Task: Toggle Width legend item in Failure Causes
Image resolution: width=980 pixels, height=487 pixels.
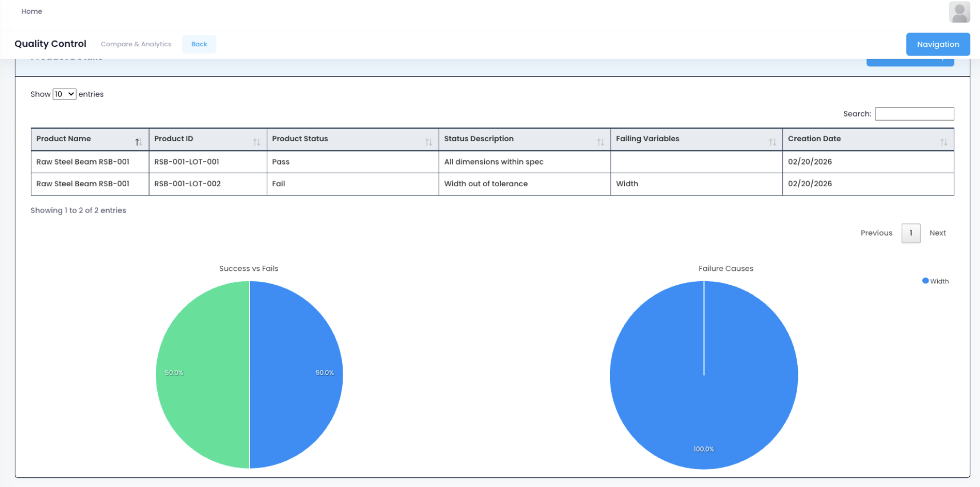Action: click(x=935, y=281)
